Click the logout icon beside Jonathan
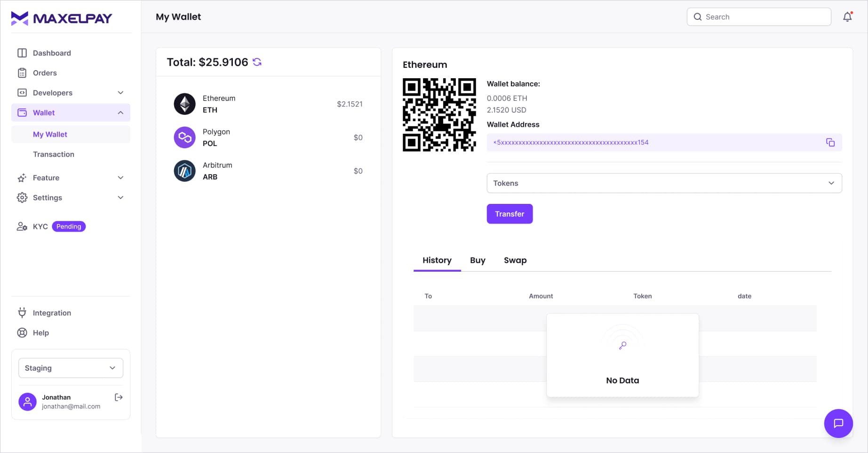Image resolution: width=868 pixels, height=453 pixels. tap(119, 397)
